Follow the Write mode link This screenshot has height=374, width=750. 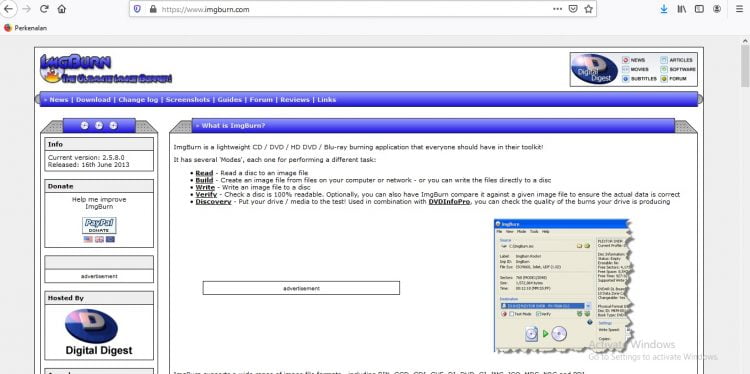click(x=205, y=187)
